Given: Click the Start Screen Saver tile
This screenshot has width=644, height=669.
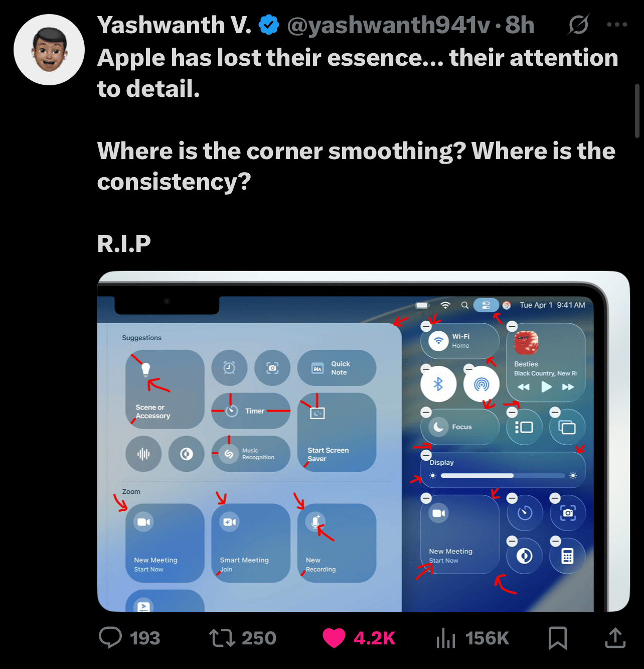Looking at the screenshot, I should pos(337,433).
